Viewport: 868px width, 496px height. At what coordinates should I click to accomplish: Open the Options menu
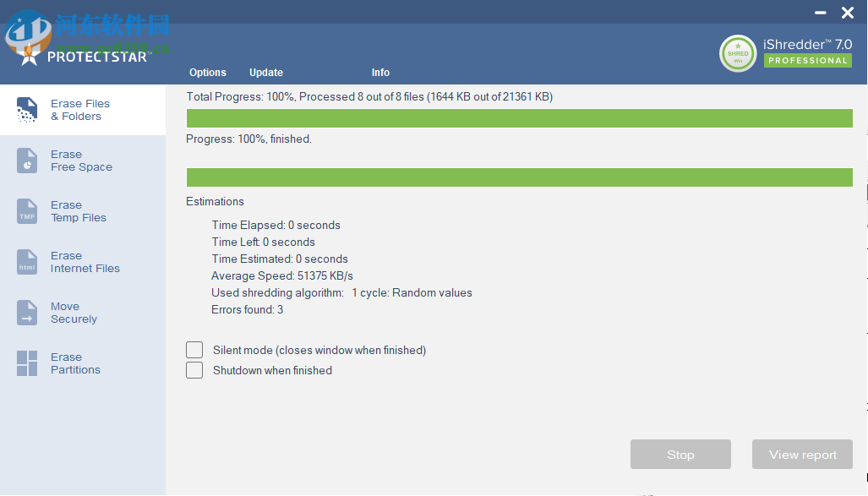pos(208,73)
